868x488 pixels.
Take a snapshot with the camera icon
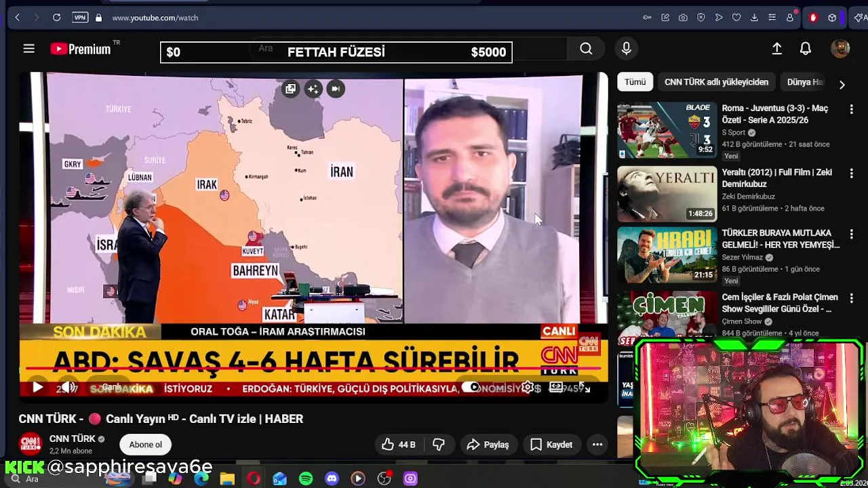683,18
